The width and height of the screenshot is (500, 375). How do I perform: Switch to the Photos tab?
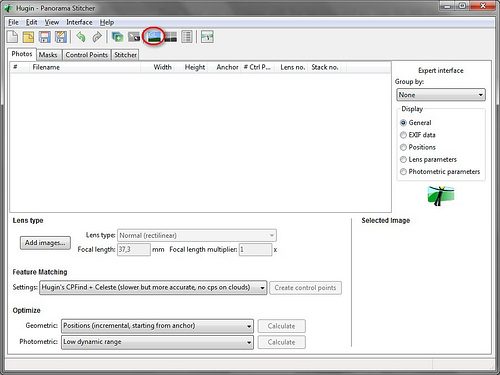pos(22,54)
